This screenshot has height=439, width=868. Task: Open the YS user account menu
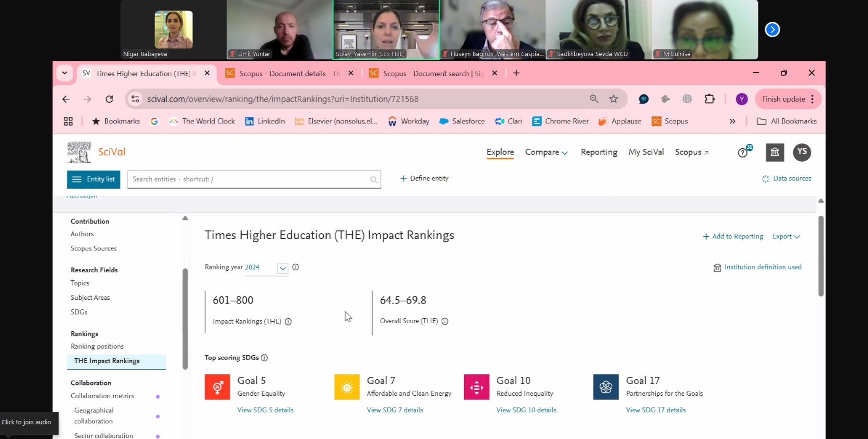(x=802, y=152)
